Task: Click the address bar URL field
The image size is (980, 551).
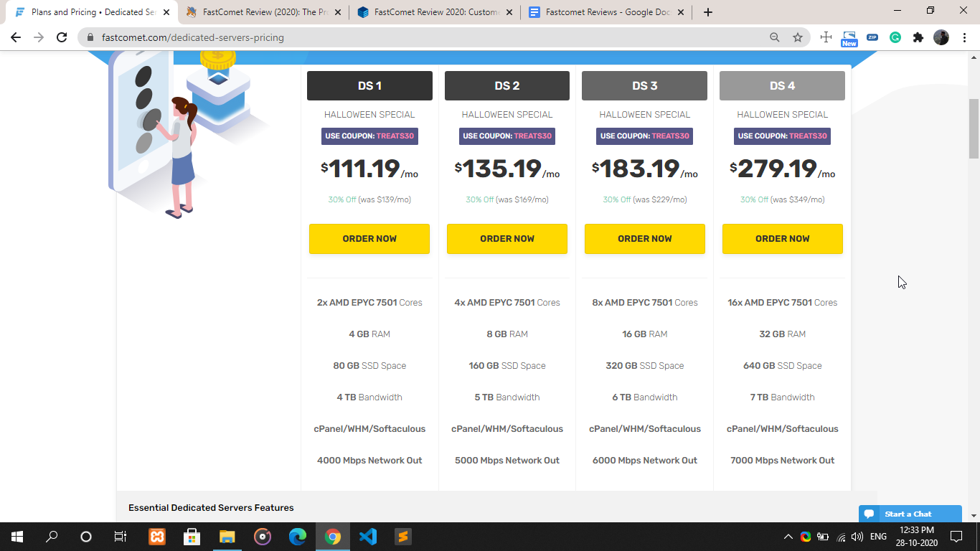Action: tap(430, 37)
